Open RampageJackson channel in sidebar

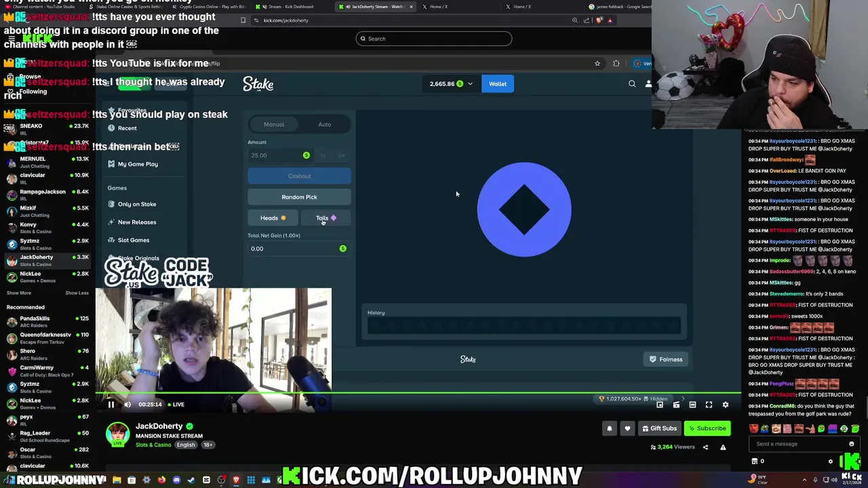coord(47,195)
